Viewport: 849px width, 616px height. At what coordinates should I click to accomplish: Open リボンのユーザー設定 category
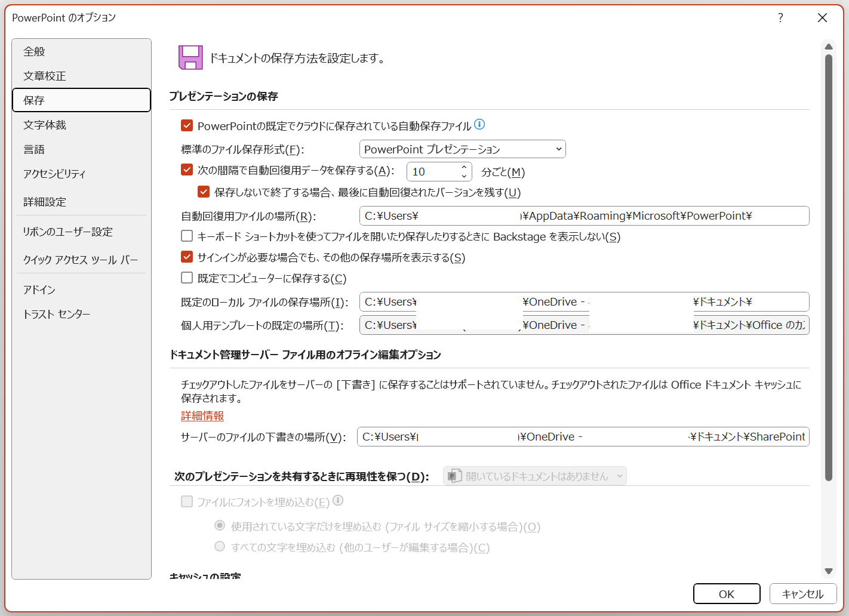(81, 232)
